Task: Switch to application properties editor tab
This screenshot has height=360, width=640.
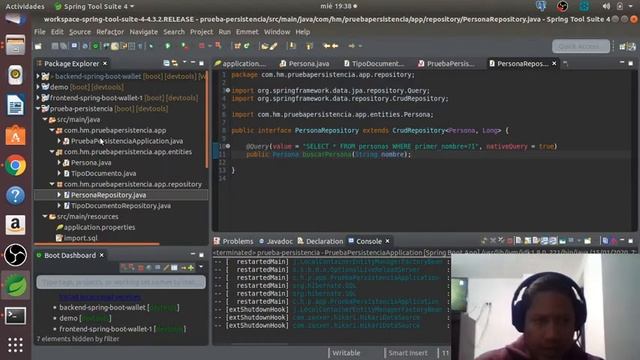Action: [240, 63]
